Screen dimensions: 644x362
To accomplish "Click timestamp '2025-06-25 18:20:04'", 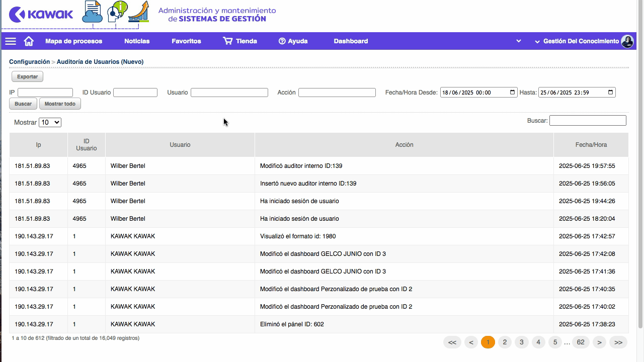I will (x=587, y=219).
